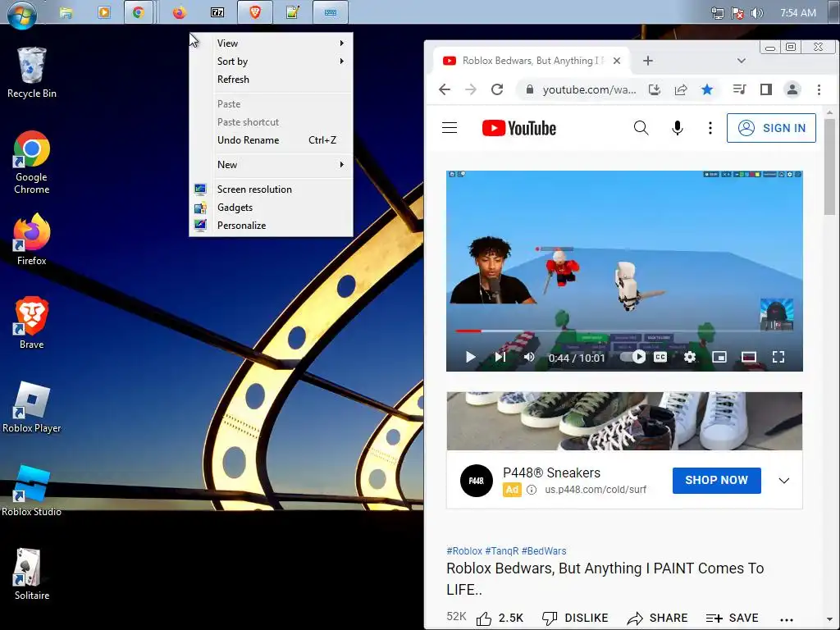Viewport: 840px width, 630px height.
Task: Open a new Chrome tab
Action: pos(648,61)
